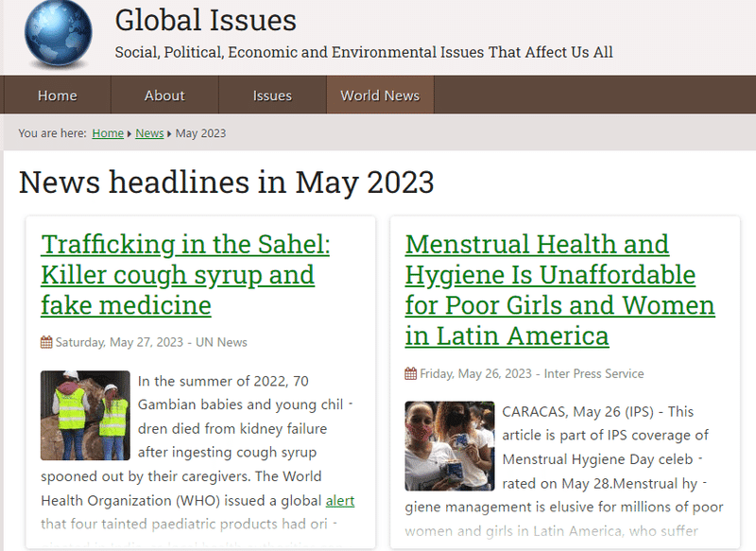The height and width of the screenshot is (551, 756).
Task: Click the 'CARACAS, May 26 (IPS)' summary text
Action: pyautogui.click(x=578, y=412)
